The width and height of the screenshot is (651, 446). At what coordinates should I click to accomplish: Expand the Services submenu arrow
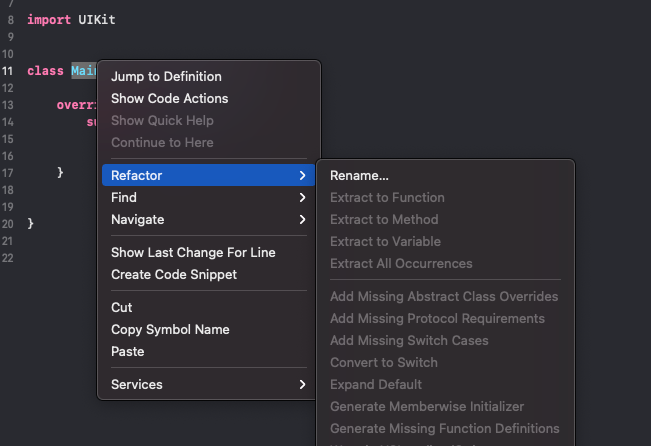[302, 384]
